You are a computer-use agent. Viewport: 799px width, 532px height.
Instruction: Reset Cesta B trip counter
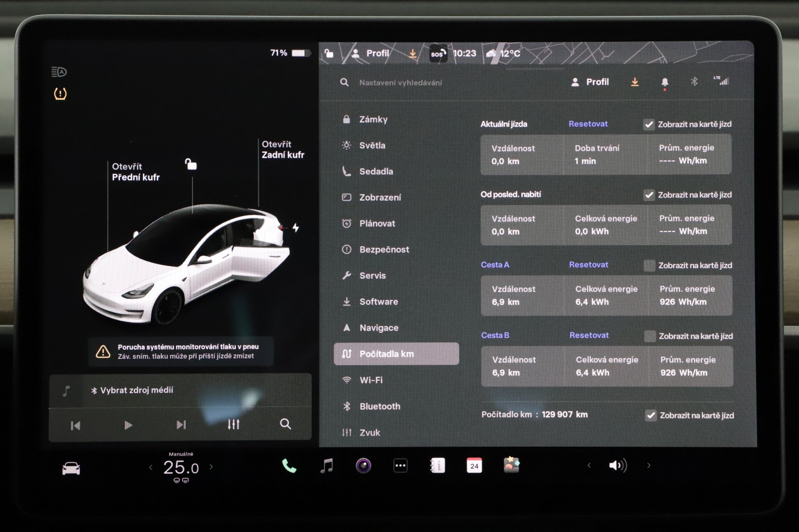point(589,335)
